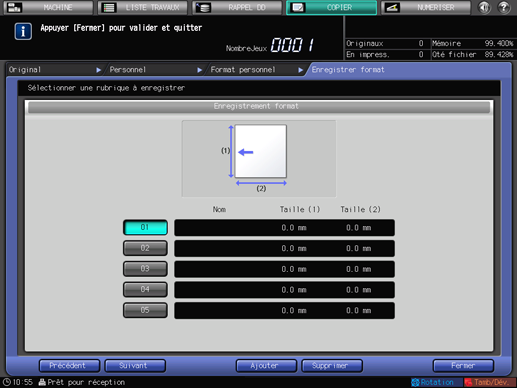
Task: Click the copy icon in COPIER tab
Action: [x=297, y=7]
